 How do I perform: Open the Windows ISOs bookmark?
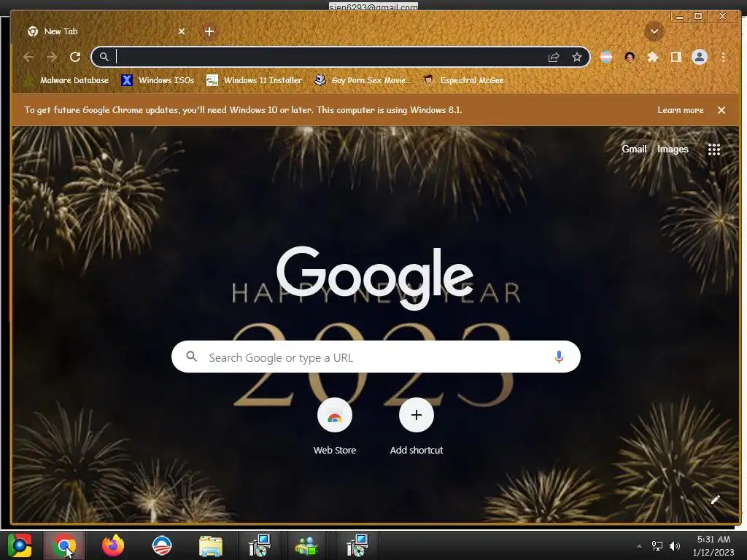(x=158, y=80)
